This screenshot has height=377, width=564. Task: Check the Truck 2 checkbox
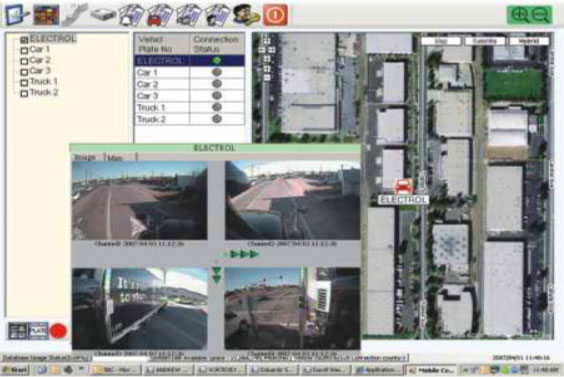24,94
